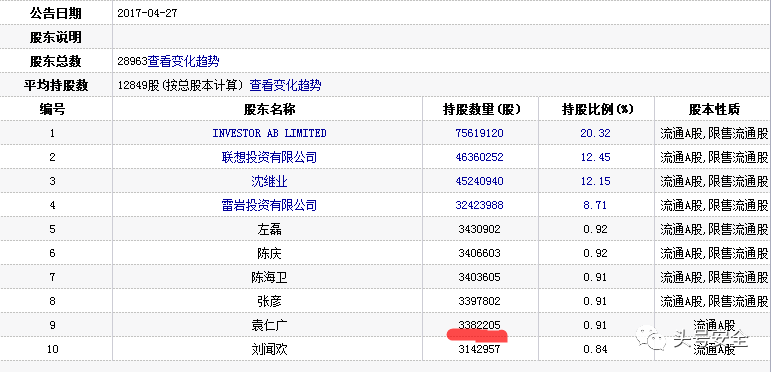Image resolution: width=773 pixels, height=372 pixels.
Task: Click share count 3397802
Action: [480, 301]
